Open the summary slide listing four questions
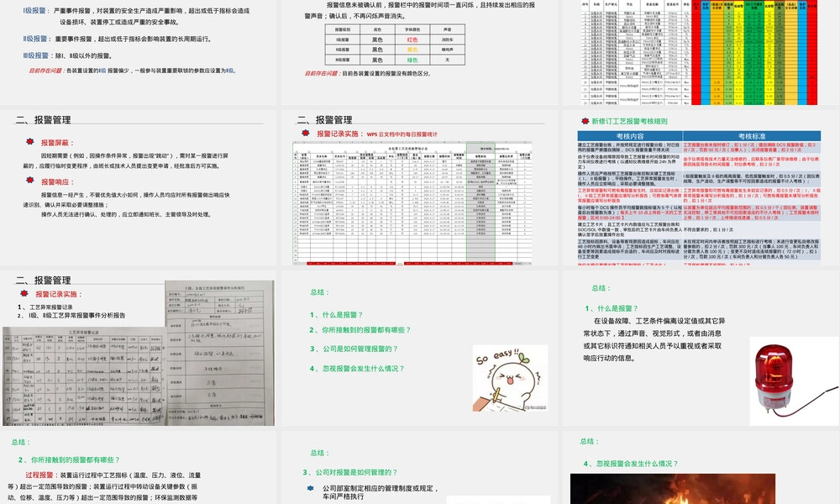The height and width of the screenshot is (504, 840). click(x=419, y=349)
